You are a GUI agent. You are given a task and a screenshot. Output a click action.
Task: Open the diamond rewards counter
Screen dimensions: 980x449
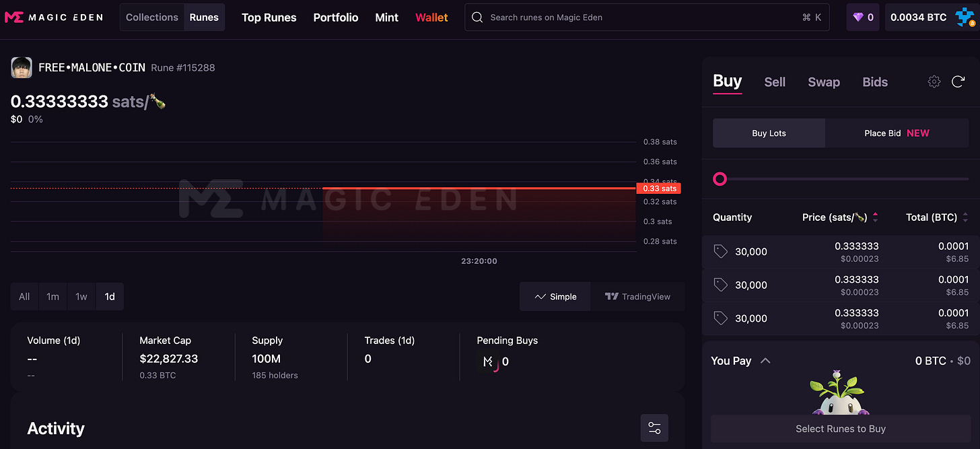(x=863, y=18)
